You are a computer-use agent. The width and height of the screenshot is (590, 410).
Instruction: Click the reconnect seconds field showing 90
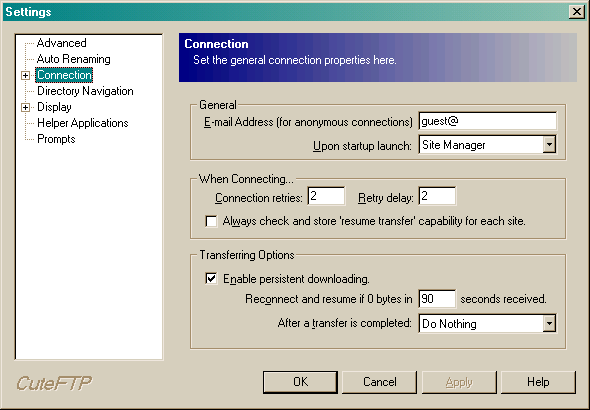pyautogui.click(x=437, y=299)
